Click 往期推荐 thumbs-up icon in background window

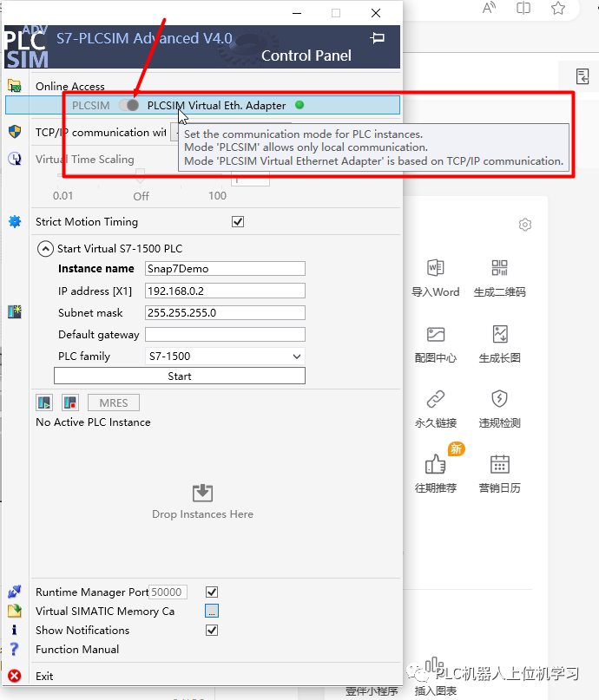pyautogui.click(x=436, y=464)
